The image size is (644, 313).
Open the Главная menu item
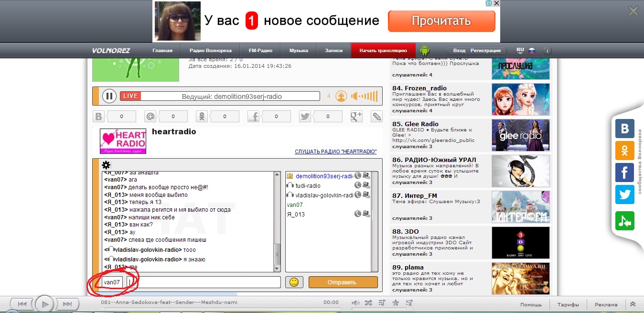coord(162,50)
